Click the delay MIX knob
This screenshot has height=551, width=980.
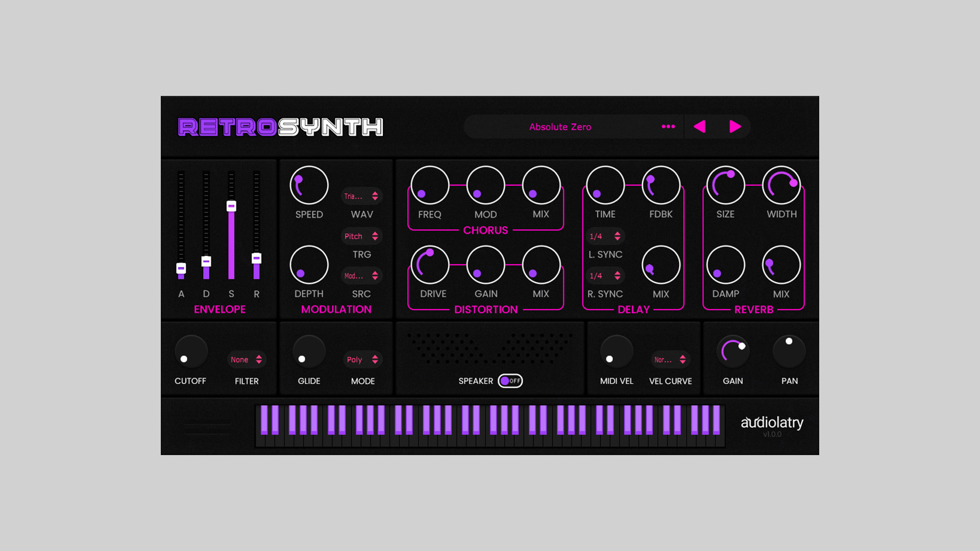click(661, 265)
